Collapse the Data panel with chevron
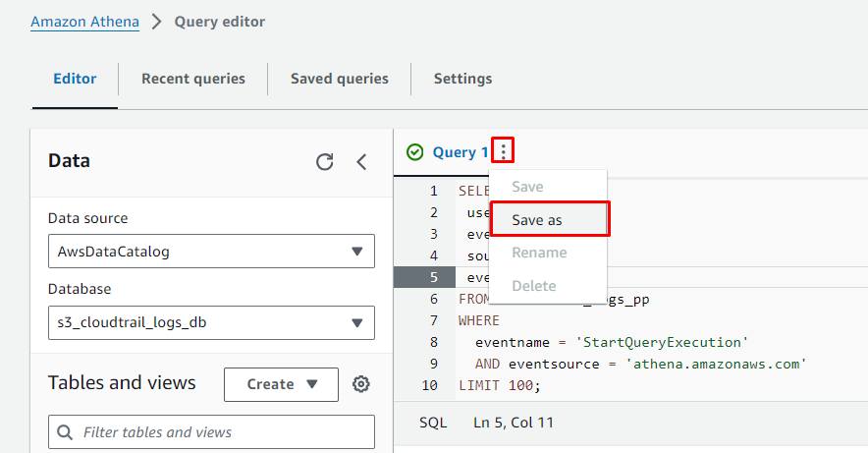The height and width of the screenshot is (453, 868). point(361,162)
